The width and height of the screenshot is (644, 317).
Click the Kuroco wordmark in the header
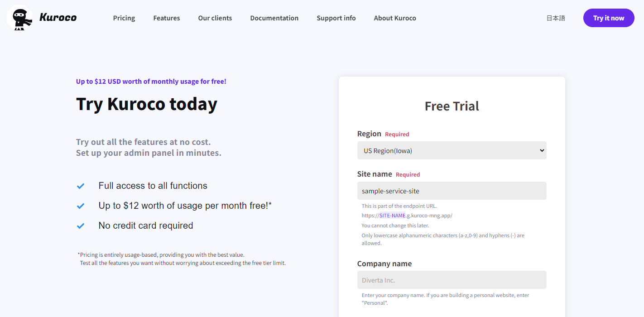tap(58, 18)
